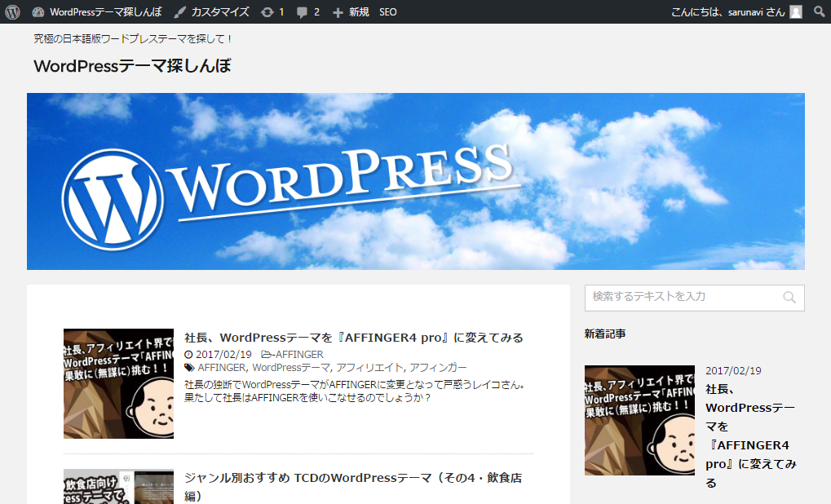Open the アフィリエイト tag link

369,367
